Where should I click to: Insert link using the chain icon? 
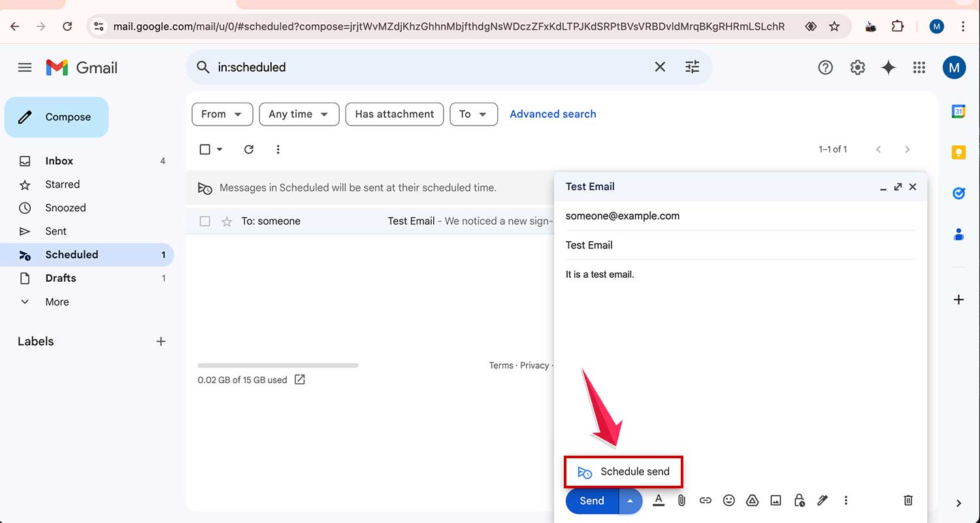pos(705,501)
